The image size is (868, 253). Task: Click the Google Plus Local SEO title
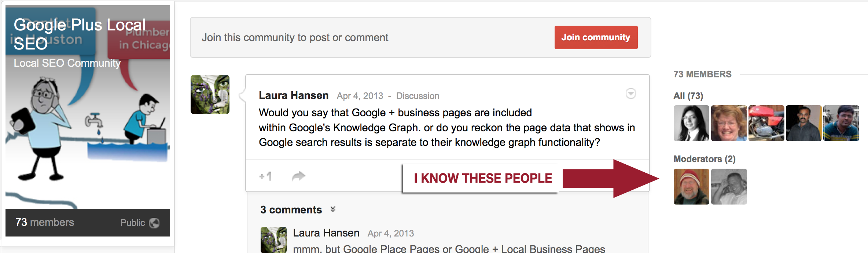(x=80, y=34)
